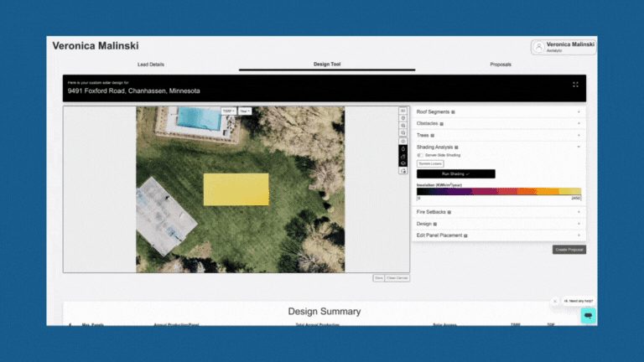Switch to the Proposals tab
Viewport: 644px width, 362px height.
(x=501, y=65)
